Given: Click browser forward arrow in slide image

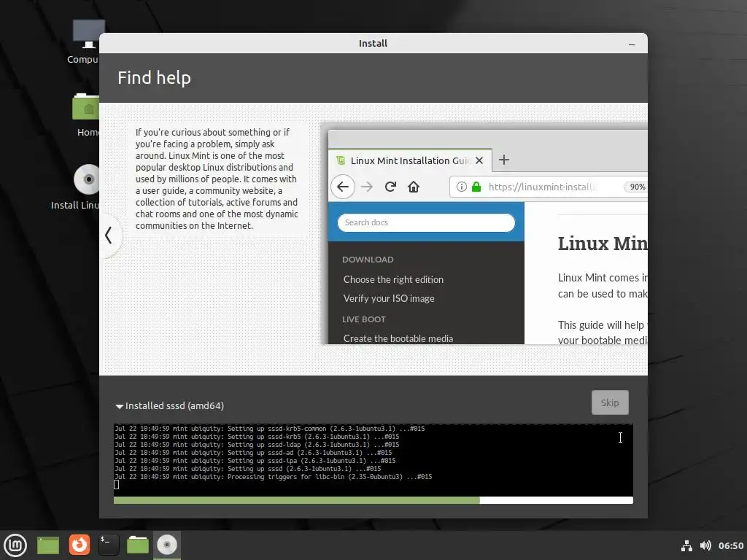Looking at the screenshot, I should [367, 187].
